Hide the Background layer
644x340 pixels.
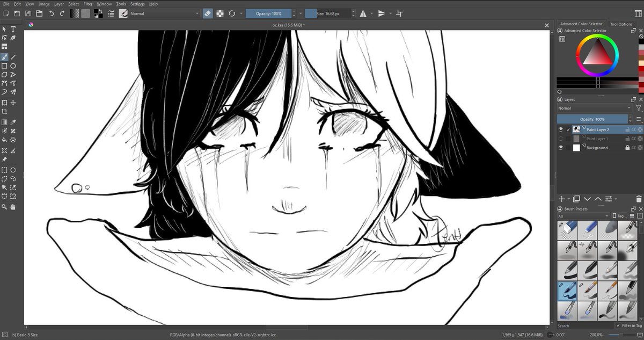561,148
